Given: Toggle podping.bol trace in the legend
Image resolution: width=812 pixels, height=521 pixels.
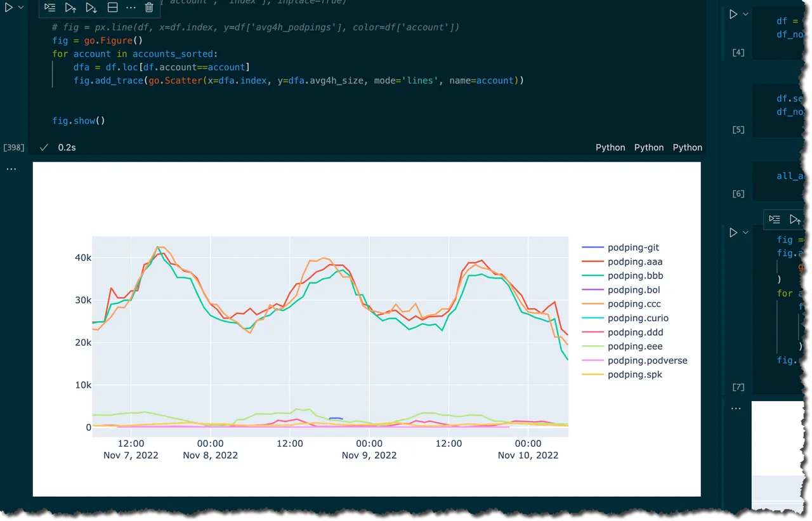Looking at the screenshot, I should coord(621,290).
